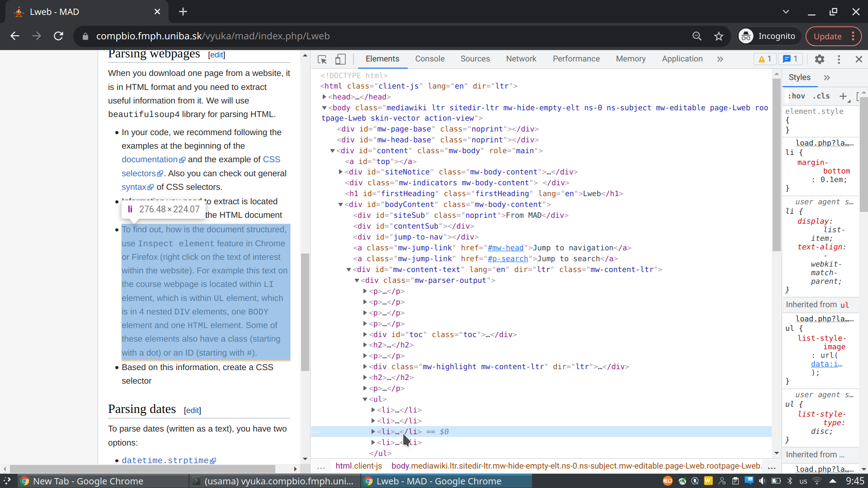Open the Network tab
Viewport: 868px width, 488px height.
521,59
